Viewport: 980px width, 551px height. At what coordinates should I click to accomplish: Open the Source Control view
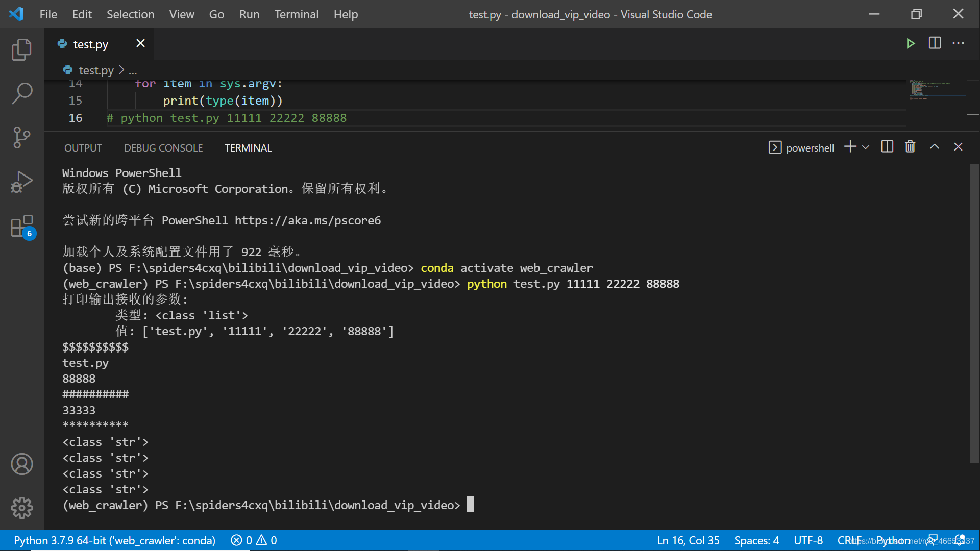click(21, 138)
